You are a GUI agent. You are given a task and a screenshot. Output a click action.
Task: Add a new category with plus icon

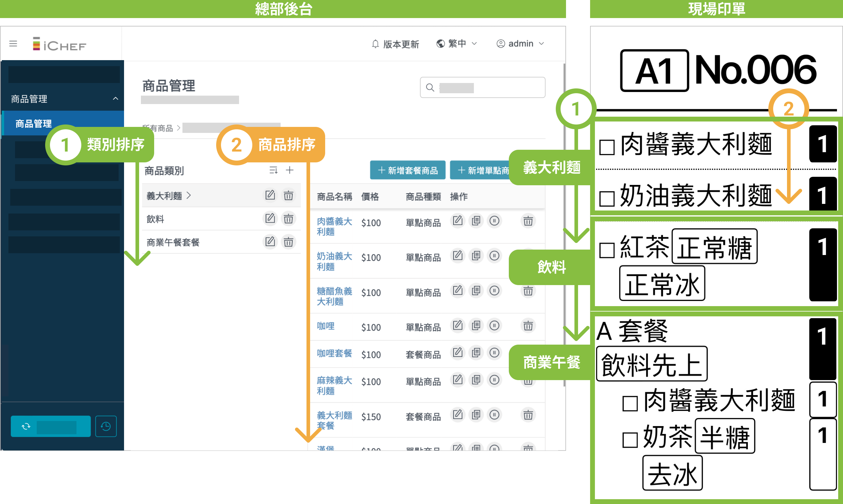[290, 170]
